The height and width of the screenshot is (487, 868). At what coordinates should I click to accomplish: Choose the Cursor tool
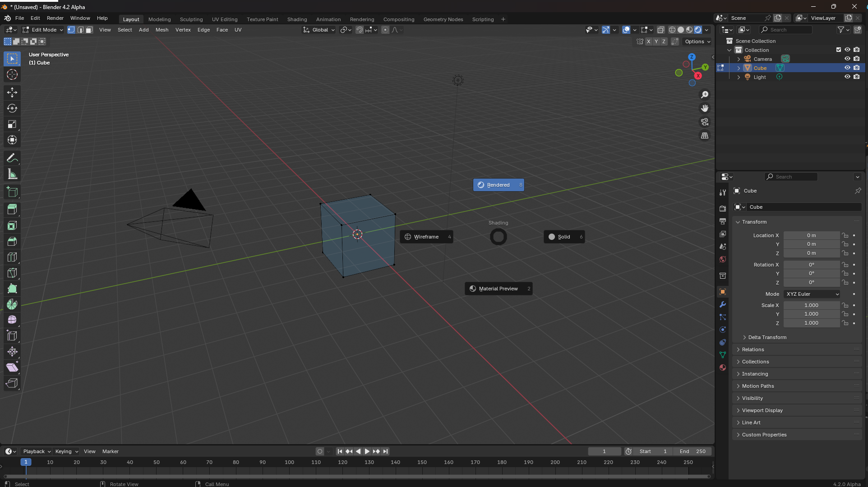tap(12, 74)
